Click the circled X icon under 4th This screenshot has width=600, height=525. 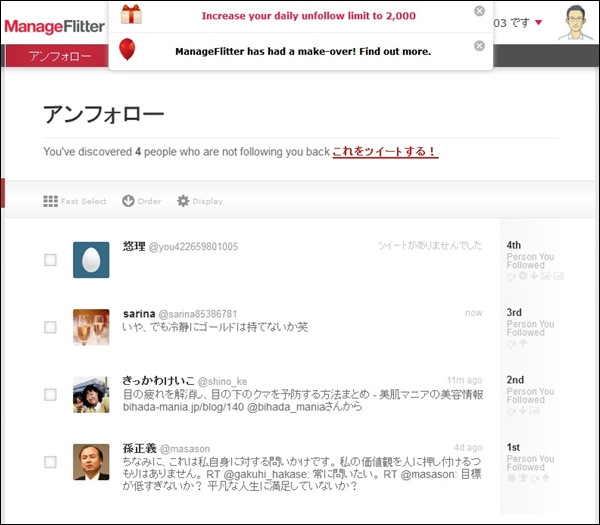(x=523, y=276)
